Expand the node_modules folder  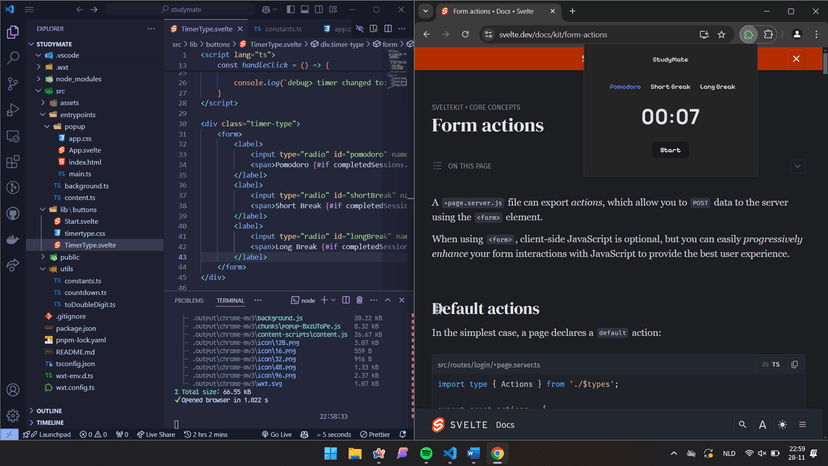78,79
